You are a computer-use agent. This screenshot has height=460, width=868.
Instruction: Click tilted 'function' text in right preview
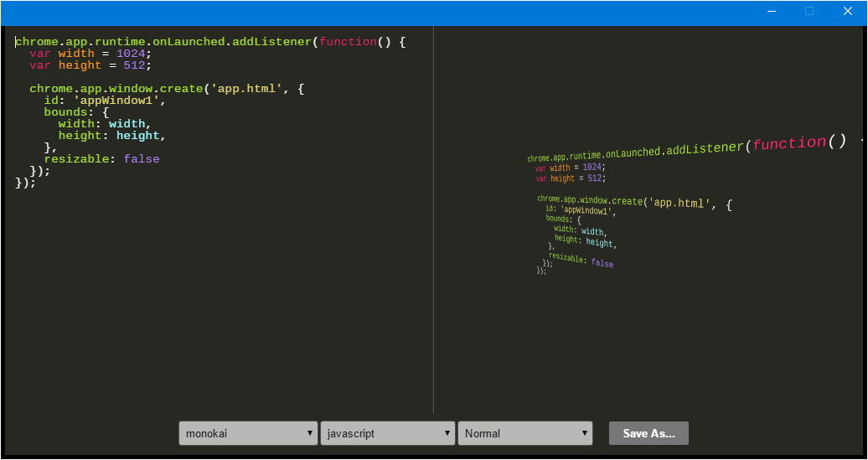pos(789,143)
